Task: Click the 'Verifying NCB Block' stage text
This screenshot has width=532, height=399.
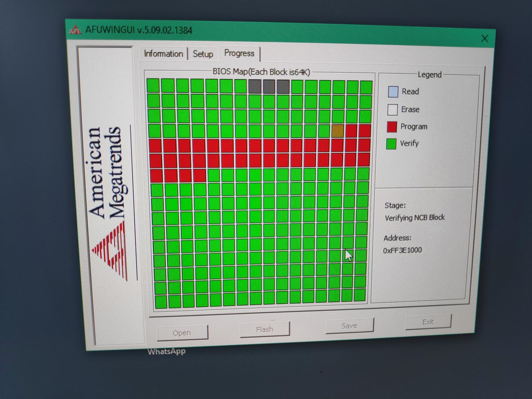Action: pyautogui.click(x=415, y=217)
